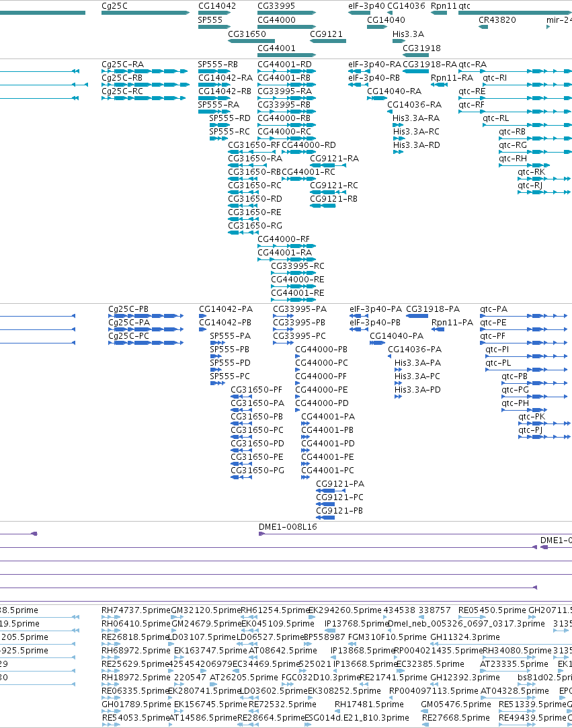Select the Cg25C-RC transcript label
Screen dimensions: 572x728
point(122,91)
